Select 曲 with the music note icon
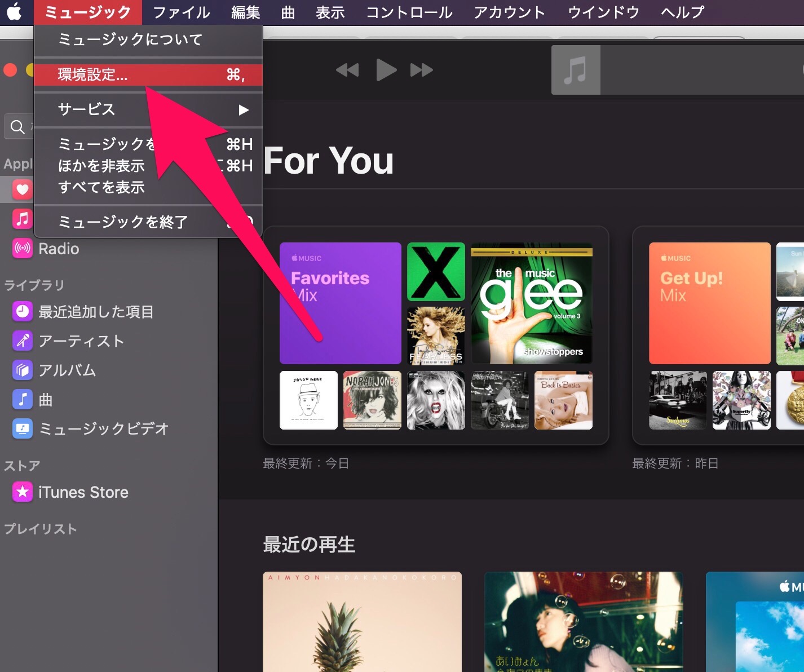Image resolution: width=804 pixels, height=672 pixels. coord(21,399)
